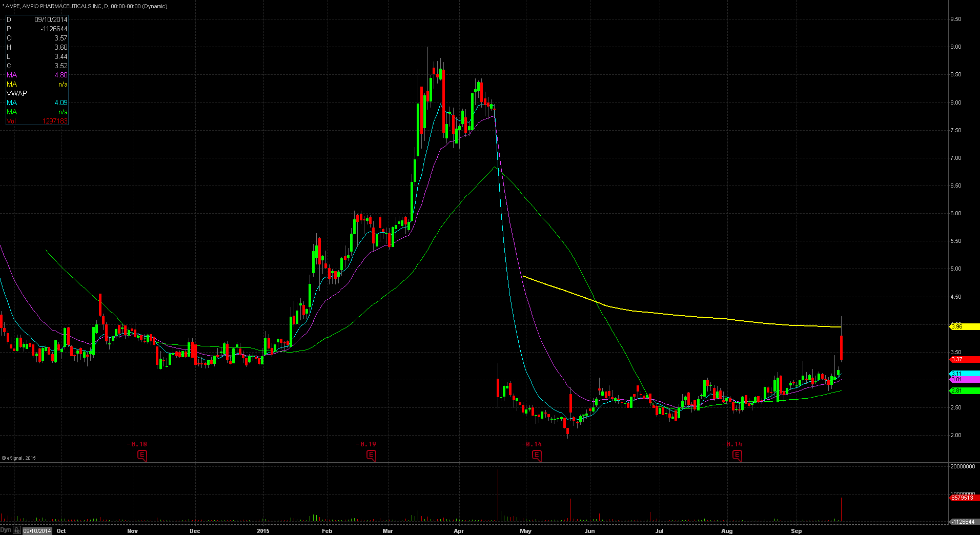Click the red Vol row in legend
Viewport: 980px width, 535px height.
click(36, 121)
